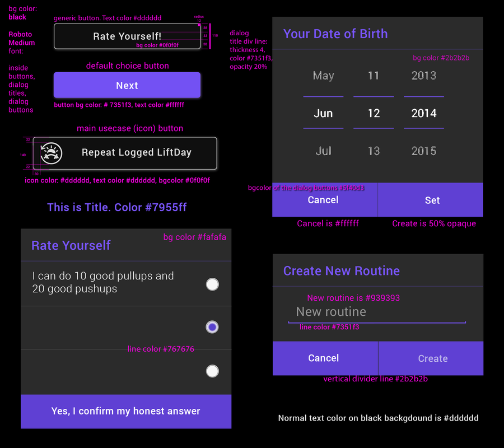Choose day 11 in date picker

[x=374, y=76]
